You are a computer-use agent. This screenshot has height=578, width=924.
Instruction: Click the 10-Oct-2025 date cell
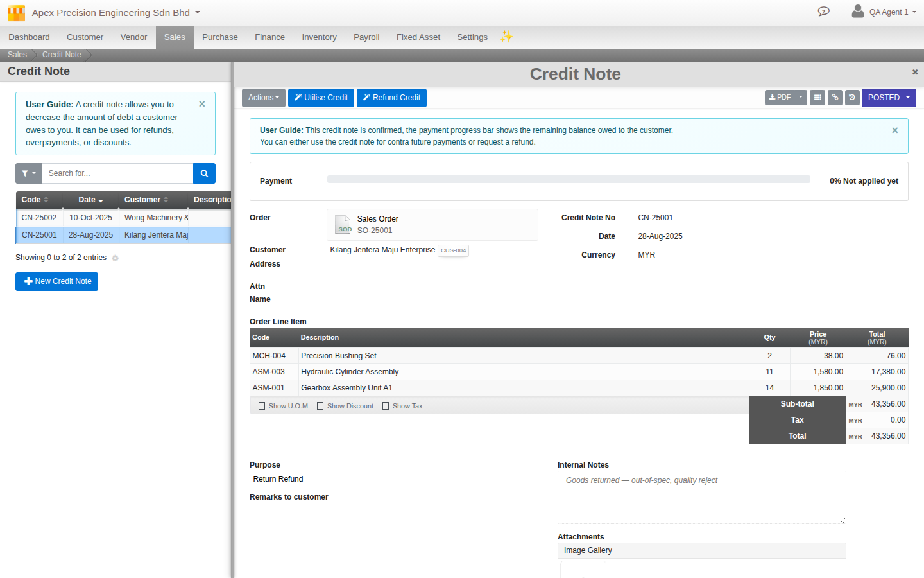click(90, 218)
